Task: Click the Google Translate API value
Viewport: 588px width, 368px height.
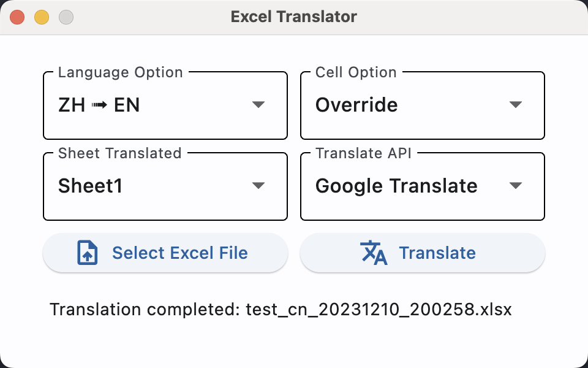Action: click(396, 185)
